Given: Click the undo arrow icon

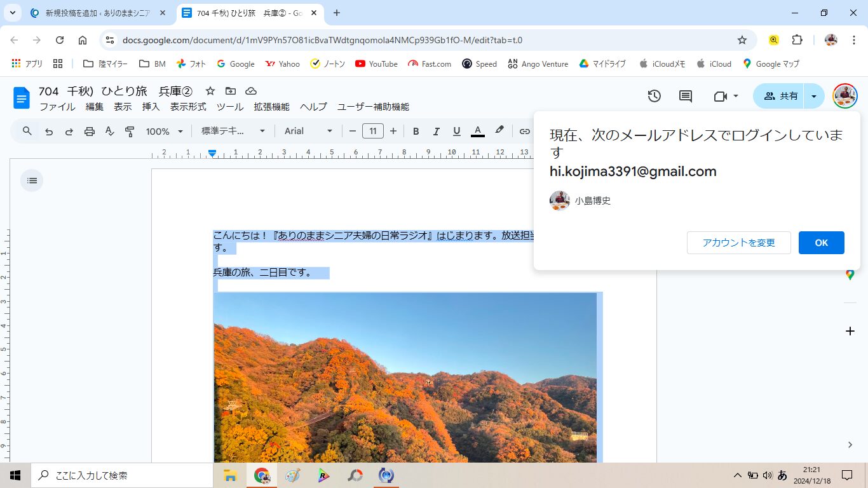Looking at the screenshot, I should [49, 132].
